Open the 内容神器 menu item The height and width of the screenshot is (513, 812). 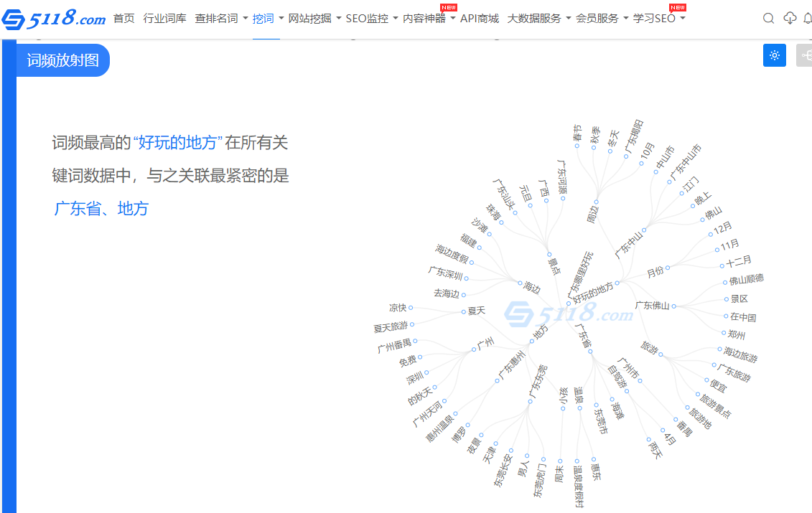pyautogui.click(x=424, y=19)
